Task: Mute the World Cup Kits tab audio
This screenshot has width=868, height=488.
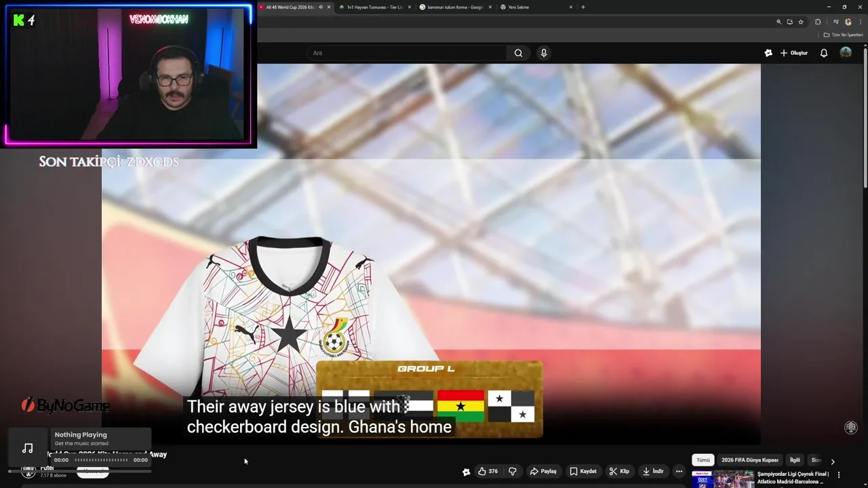Action: pyautogui.click(x=320, y=7)
